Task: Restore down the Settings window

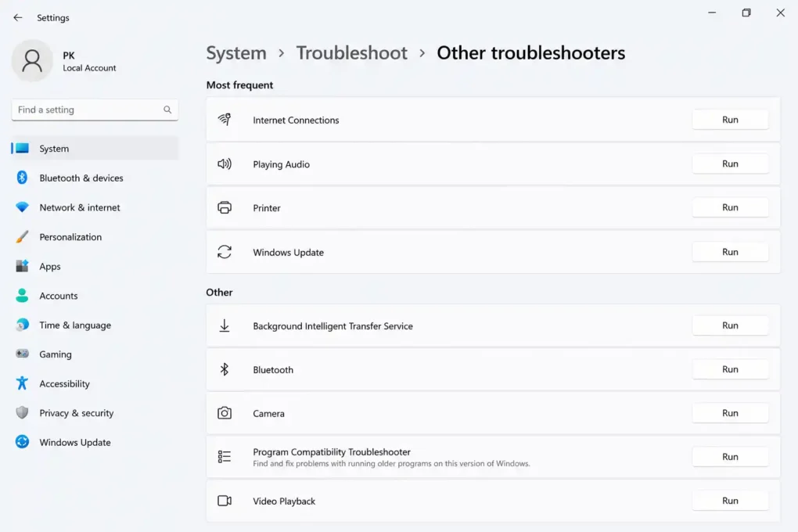Action: tap(746, 13)
